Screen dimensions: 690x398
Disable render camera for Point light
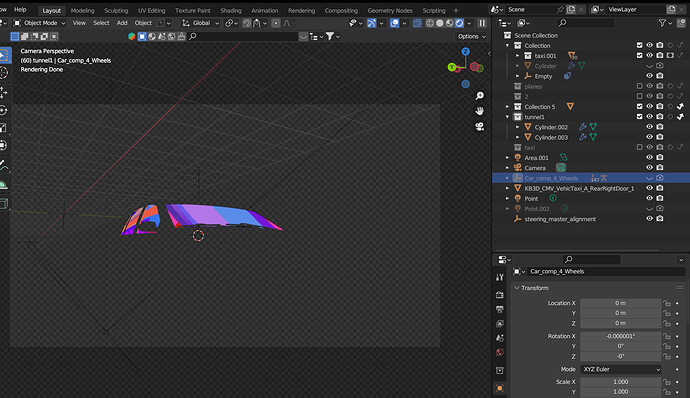pos(660,198)
